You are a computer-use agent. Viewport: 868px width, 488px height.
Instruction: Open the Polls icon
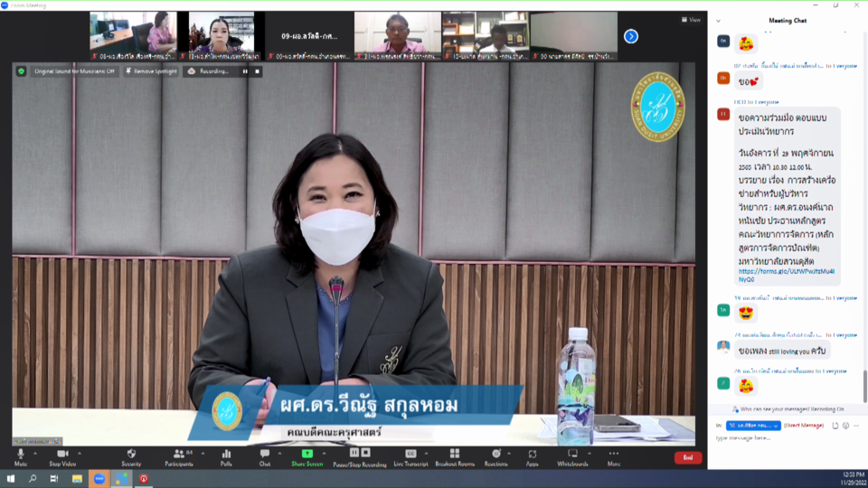(226, 457)
